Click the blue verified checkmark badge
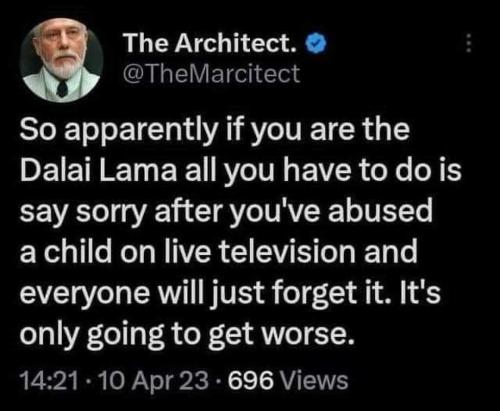This screenshot has height=411, width=500. pyautogui.click(x=317, y=44)
